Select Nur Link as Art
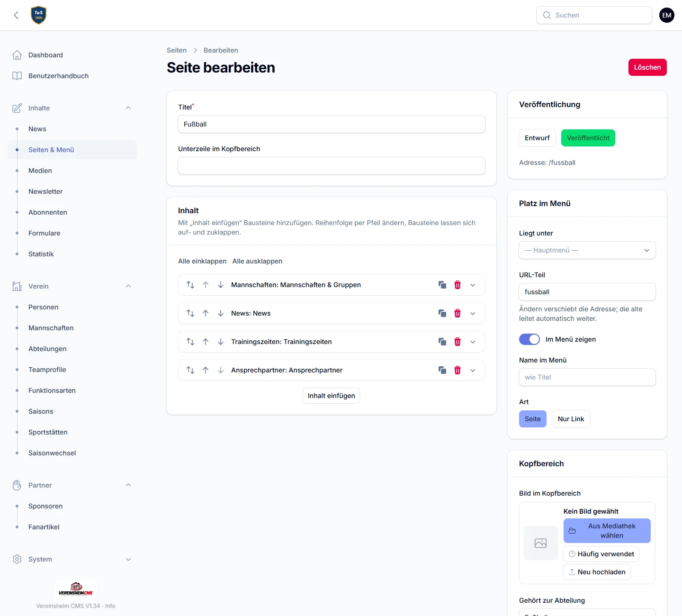 click(571, 419)
